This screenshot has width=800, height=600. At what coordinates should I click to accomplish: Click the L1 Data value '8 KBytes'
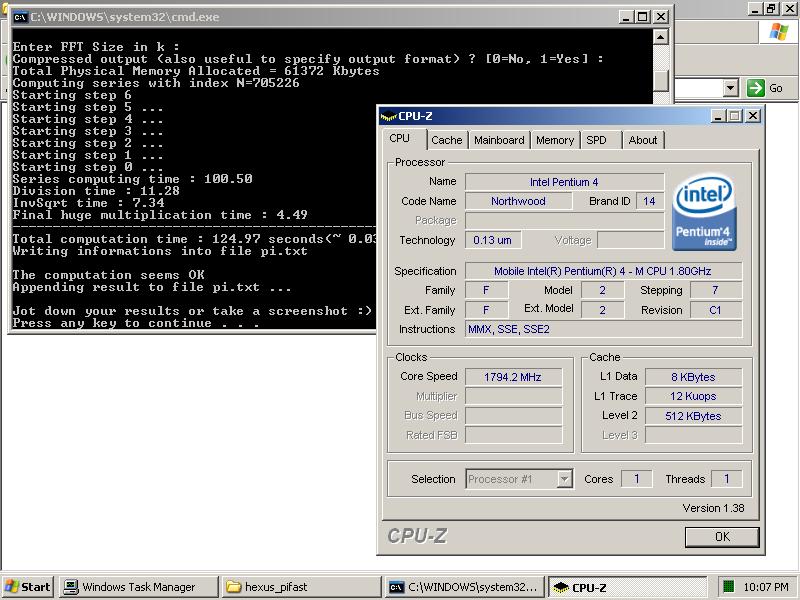693,377
